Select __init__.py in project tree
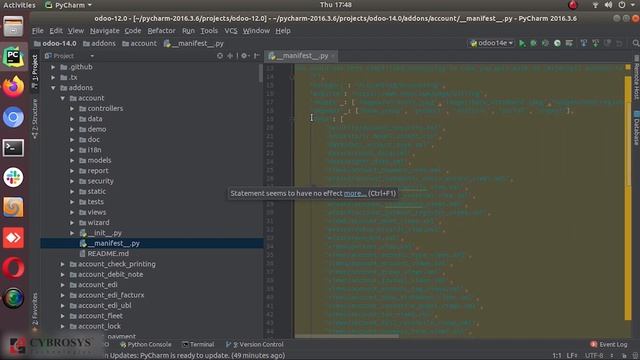The image size is (640, 360). click(x=105, y=233)
